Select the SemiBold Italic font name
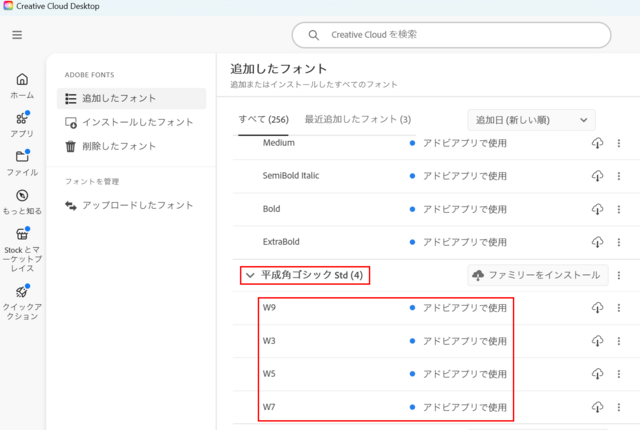640x430 pixels. [291, 176]
